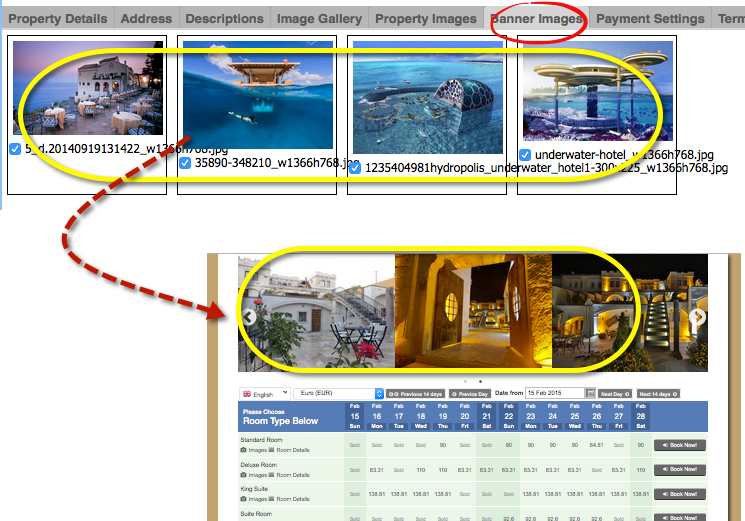Open Images for King Suite
This screenshot has width=745, height=521.
tap(251, 498)
